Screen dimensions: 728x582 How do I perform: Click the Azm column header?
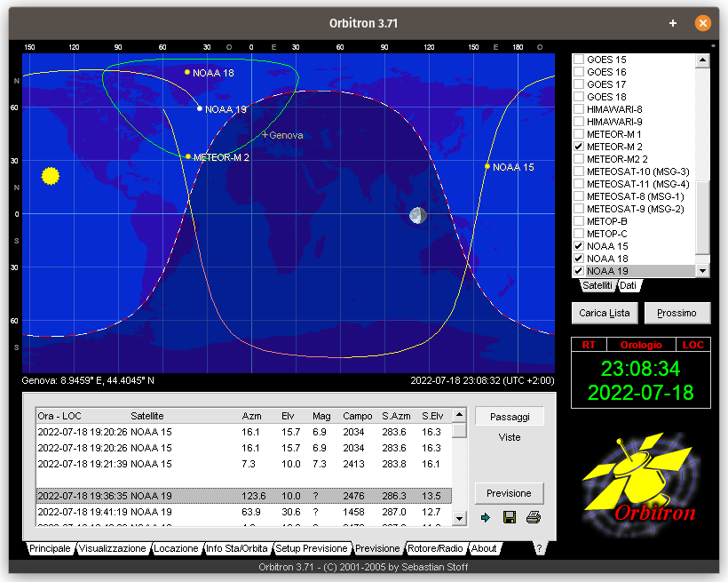point(251,416)
